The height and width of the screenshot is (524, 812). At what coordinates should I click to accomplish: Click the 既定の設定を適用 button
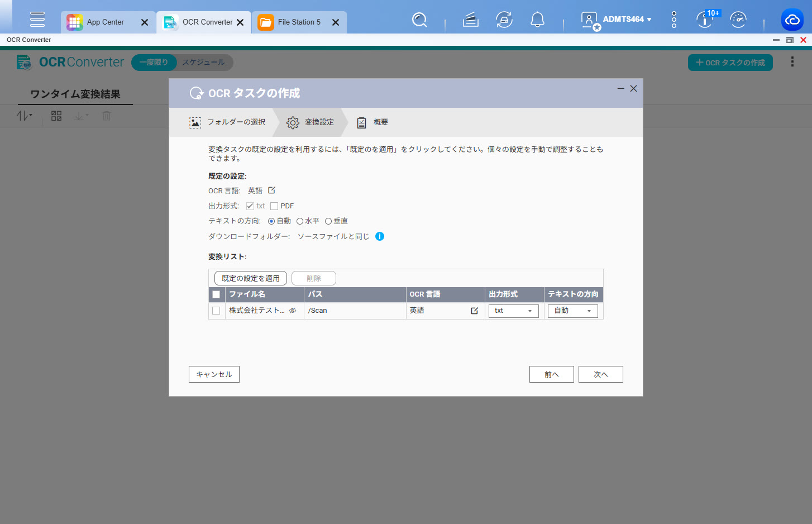click(x=251, y=278)
